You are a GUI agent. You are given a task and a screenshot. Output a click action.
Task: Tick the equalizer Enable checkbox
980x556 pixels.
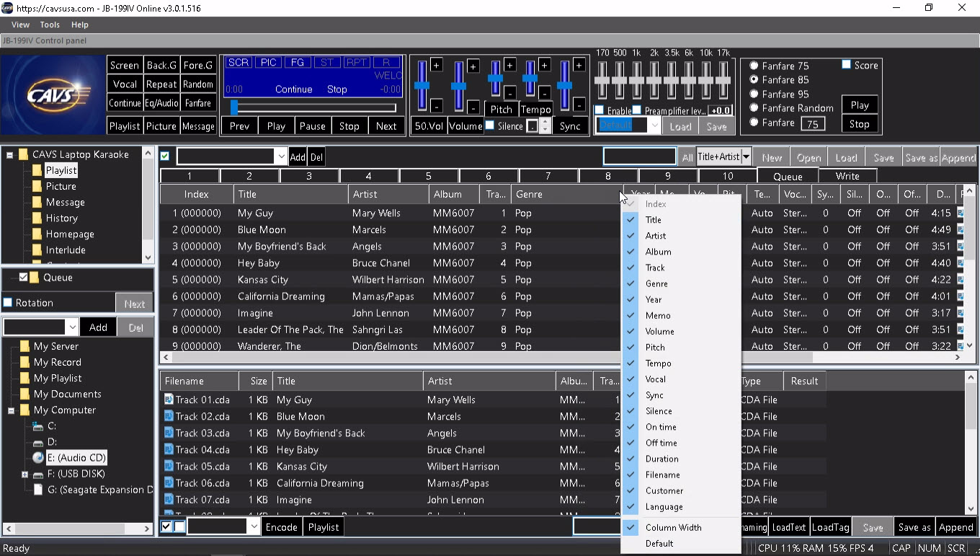600,110
